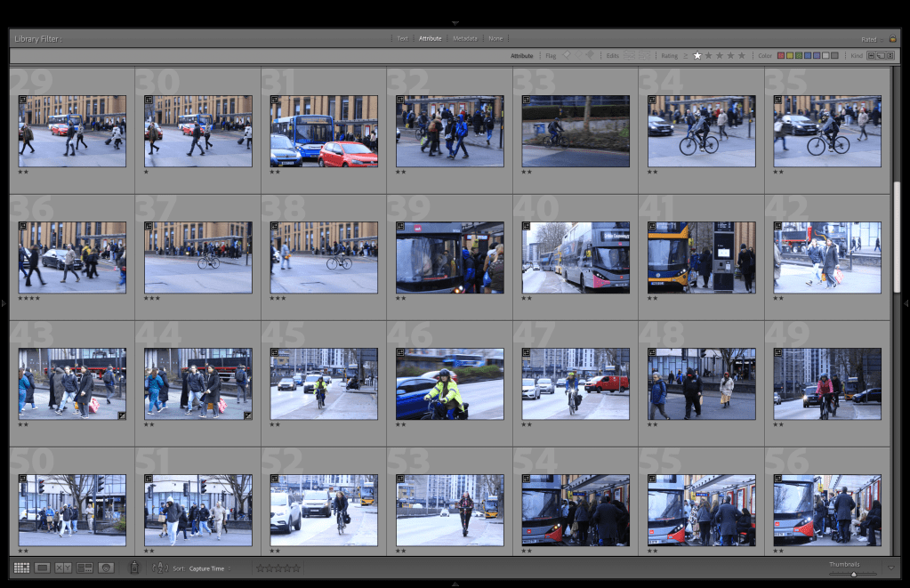The width and height of the screenshot is (910, 588).
Task: Open Survey view icon
Action: [x=85, y=568]
